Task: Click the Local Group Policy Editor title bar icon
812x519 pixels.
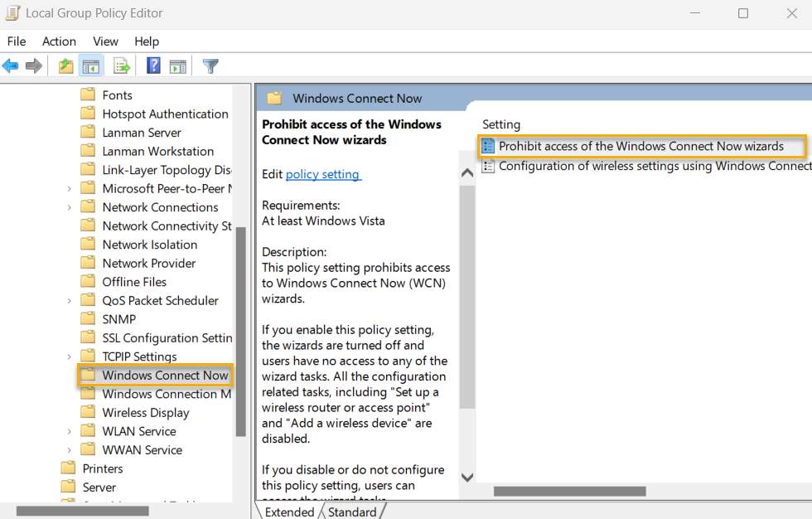Action: pyautogui.click(x=12, y=12)
